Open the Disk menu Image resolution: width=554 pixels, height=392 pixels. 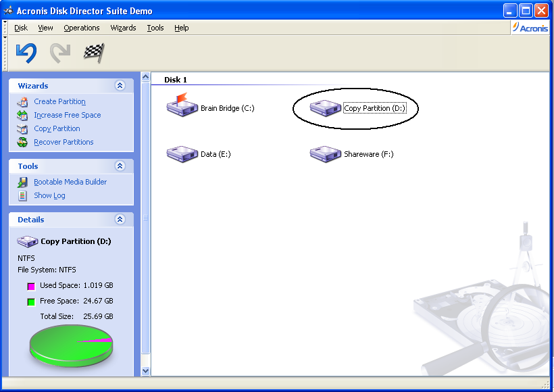click(x=21, y=28)
